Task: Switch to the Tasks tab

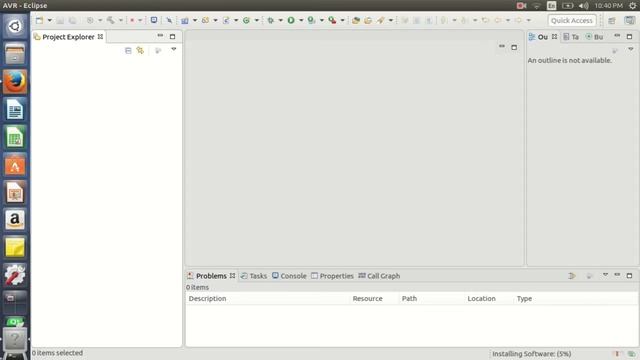Action: [254, 276]
